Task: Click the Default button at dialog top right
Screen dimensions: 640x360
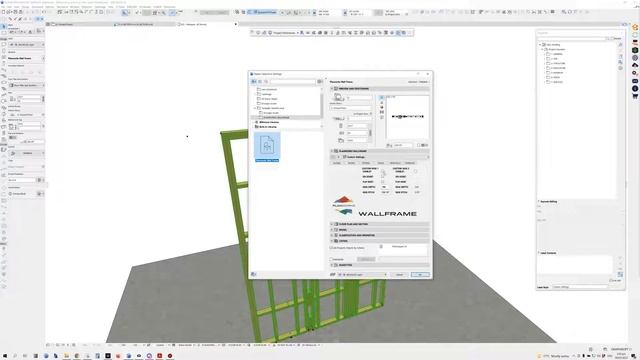Action: click(424, 82)
